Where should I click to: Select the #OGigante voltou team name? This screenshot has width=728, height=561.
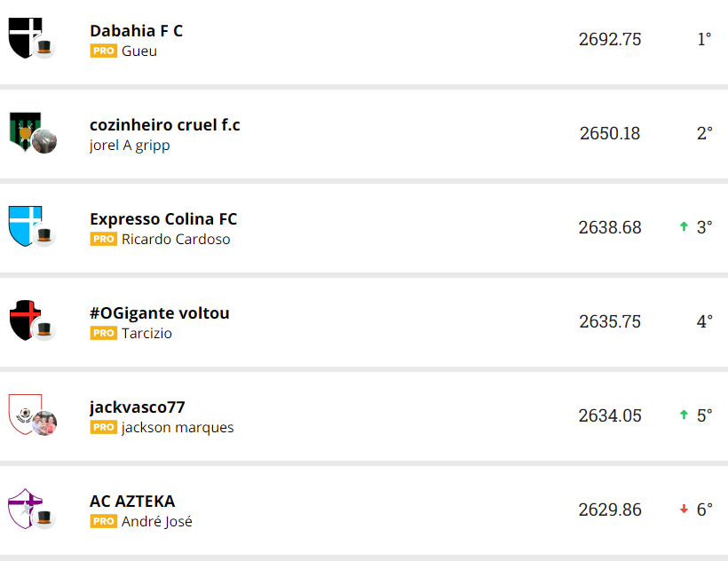(x=159, y=313)
